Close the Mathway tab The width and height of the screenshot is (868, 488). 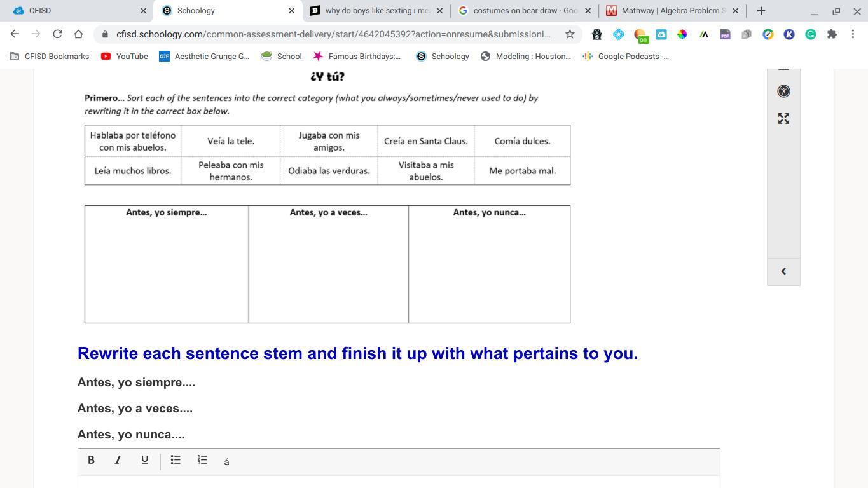tap(735, 11)
